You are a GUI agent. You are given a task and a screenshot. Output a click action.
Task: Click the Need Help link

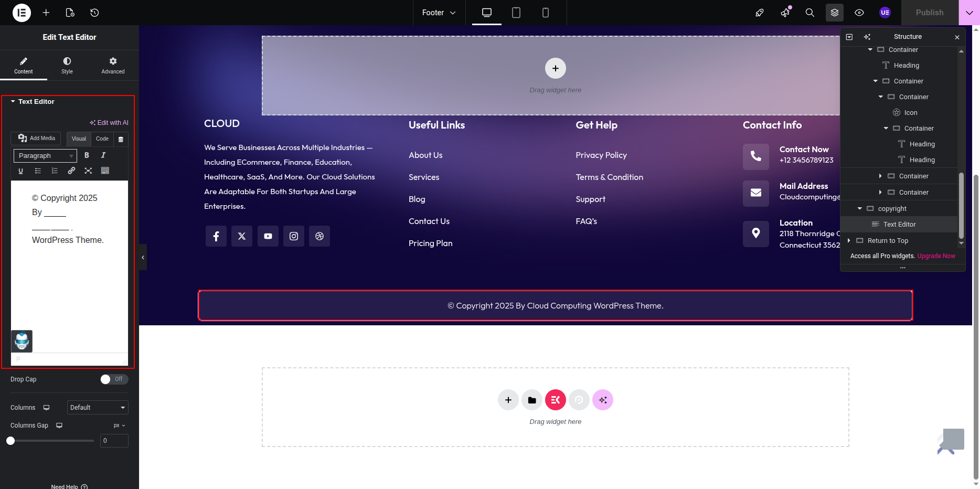pyautogui.click(x=69, y=486)
